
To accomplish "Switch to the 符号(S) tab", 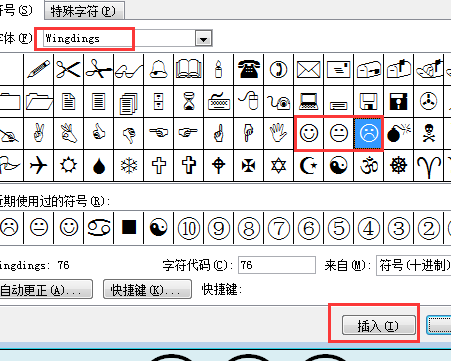I will [16, 10].
